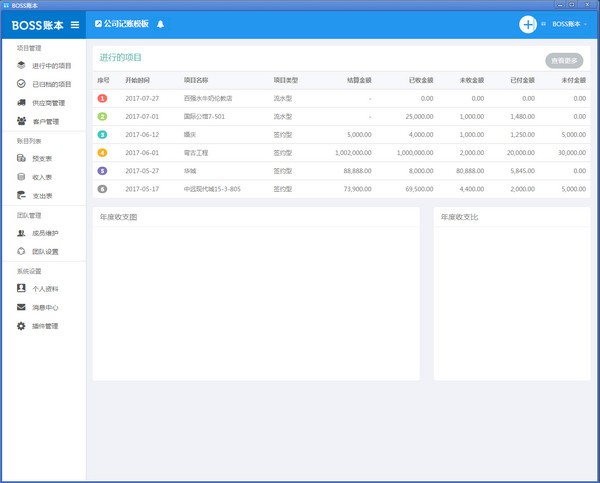This screenshot has width=600, height=483.
Task: Click the 供应商管理 truck icon
Action: tap(21, 103)
